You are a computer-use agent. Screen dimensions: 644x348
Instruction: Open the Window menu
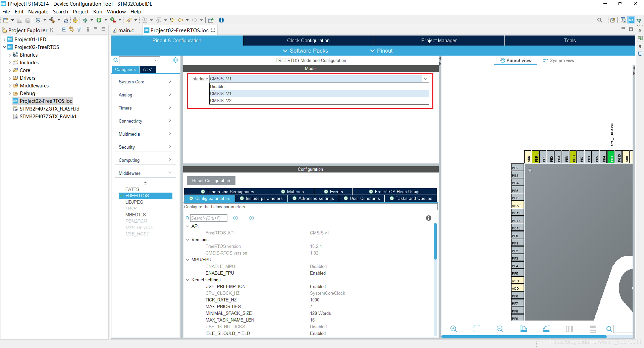point(116,12)
